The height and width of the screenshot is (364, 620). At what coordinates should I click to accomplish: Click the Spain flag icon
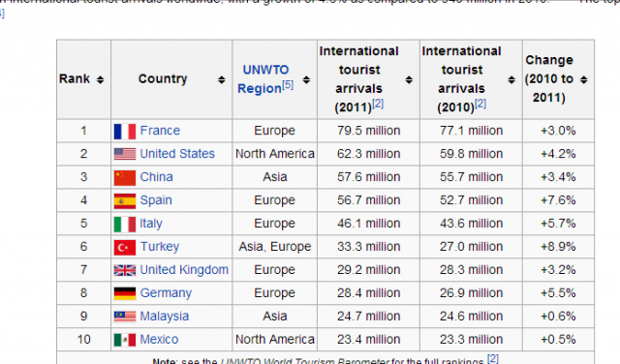tap(125, 200)
